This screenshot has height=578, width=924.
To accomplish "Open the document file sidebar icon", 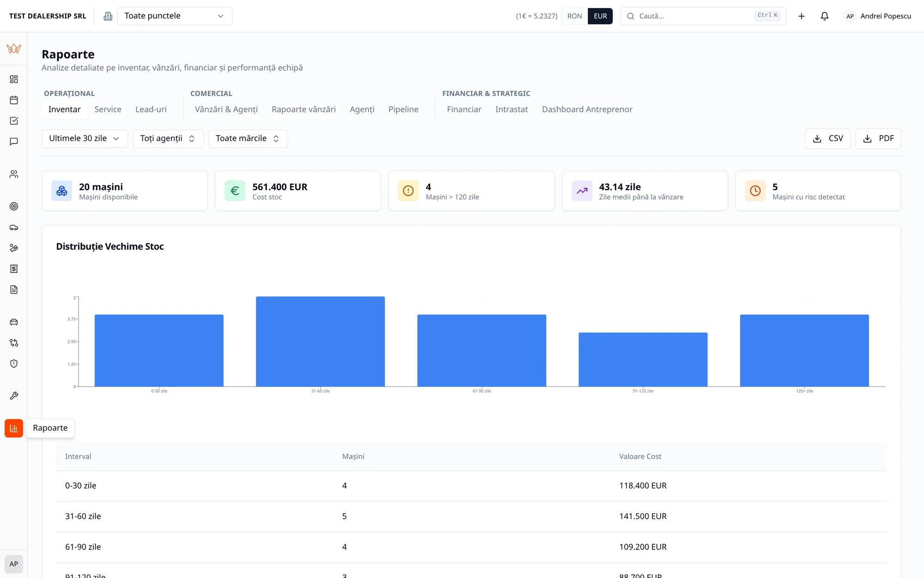I will coord(14,289).
